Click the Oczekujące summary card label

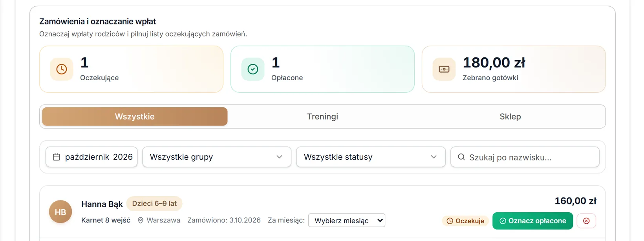(x=99, y=78)
